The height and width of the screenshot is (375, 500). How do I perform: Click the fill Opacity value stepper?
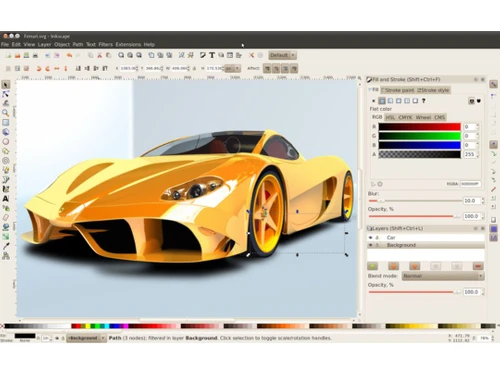pos(482,216)
